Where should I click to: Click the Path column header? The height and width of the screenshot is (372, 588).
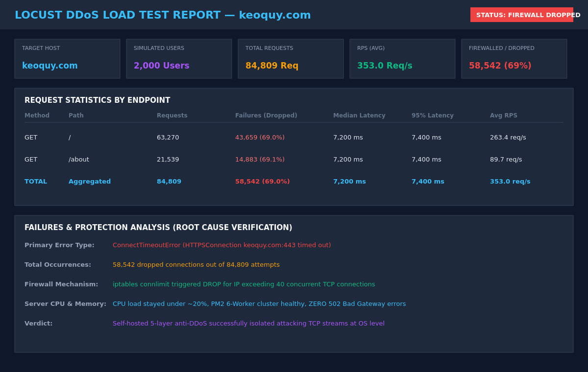pyautogui.click(x=76, y=116)
